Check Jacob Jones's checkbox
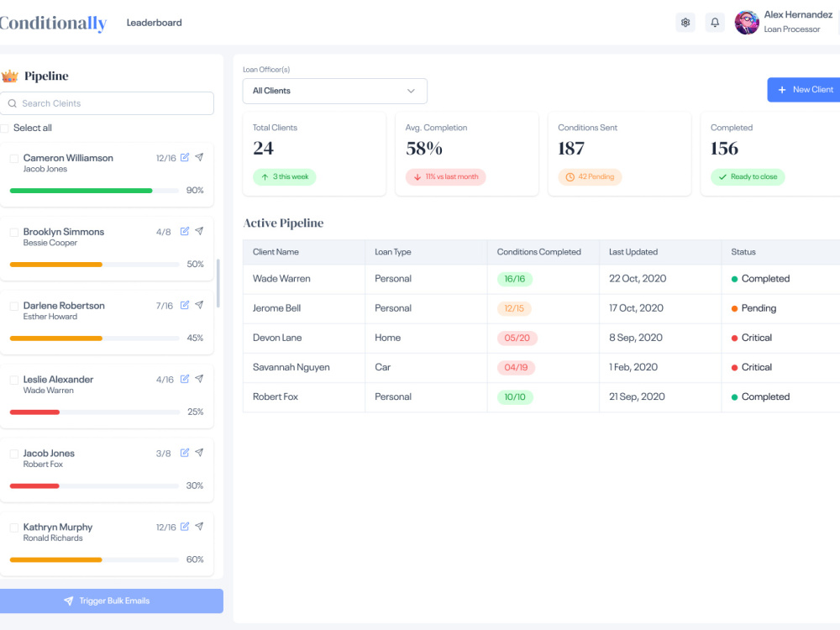 [x=14, y=454]
